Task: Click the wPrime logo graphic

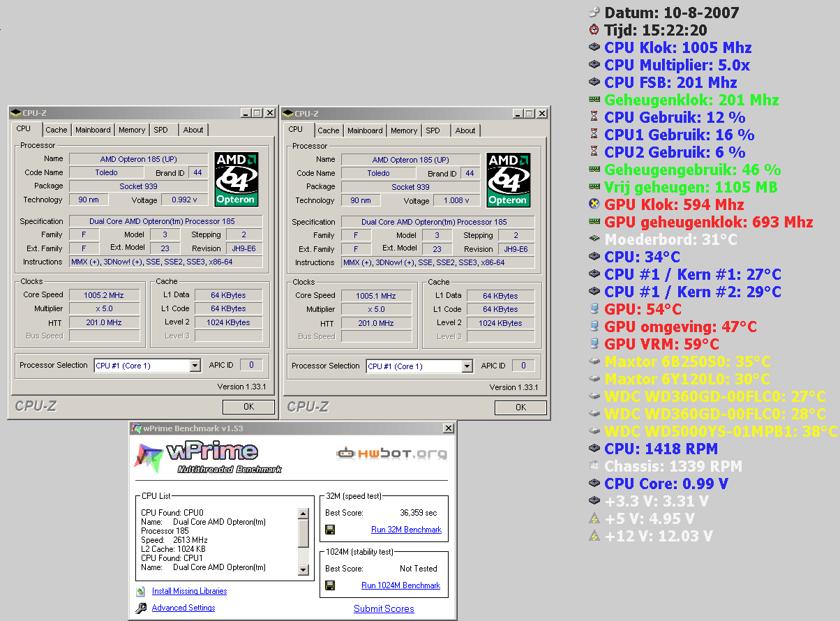Action: (209, 458)
